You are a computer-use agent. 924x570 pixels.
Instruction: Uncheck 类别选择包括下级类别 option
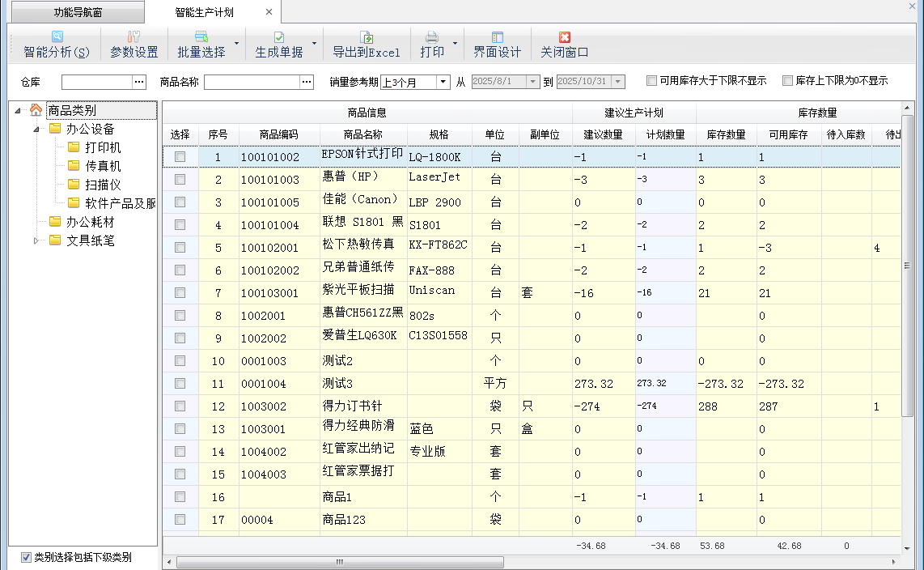[x=27, y=557]
